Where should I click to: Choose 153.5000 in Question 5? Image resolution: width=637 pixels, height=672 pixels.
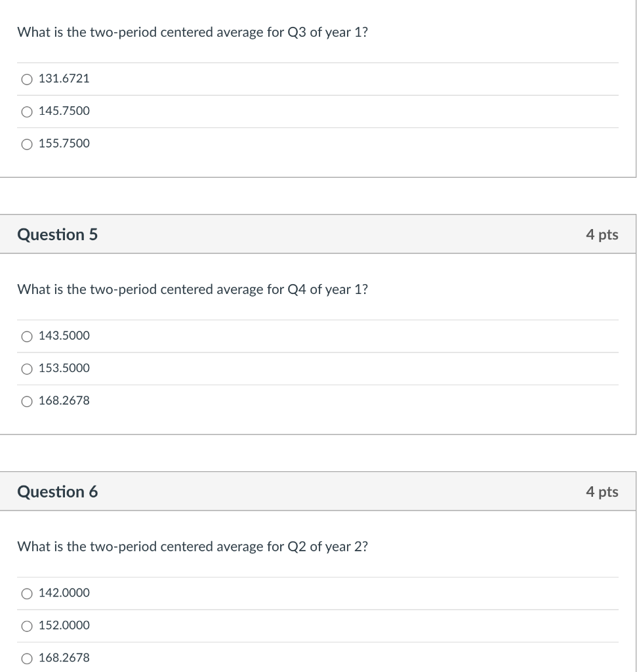click(26, 368)
